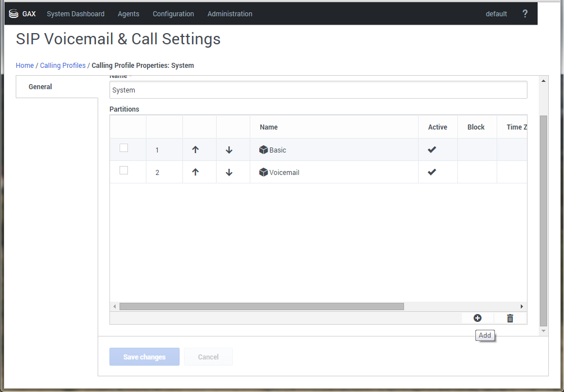Open help via question mark icon

[x=525, y=14]
